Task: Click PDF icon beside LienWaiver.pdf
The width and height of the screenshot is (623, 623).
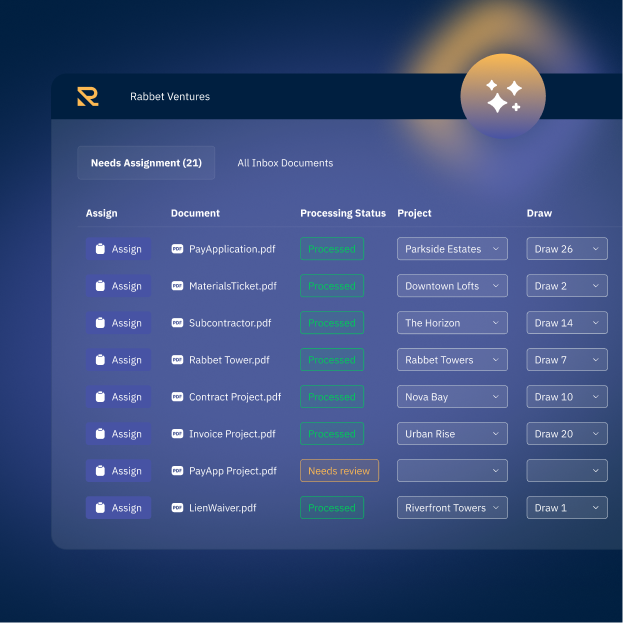Action: (x=177, y=507)
